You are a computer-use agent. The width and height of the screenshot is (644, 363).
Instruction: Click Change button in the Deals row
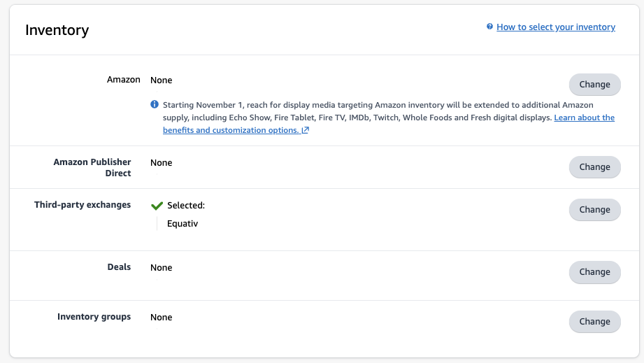coord(595,272)
